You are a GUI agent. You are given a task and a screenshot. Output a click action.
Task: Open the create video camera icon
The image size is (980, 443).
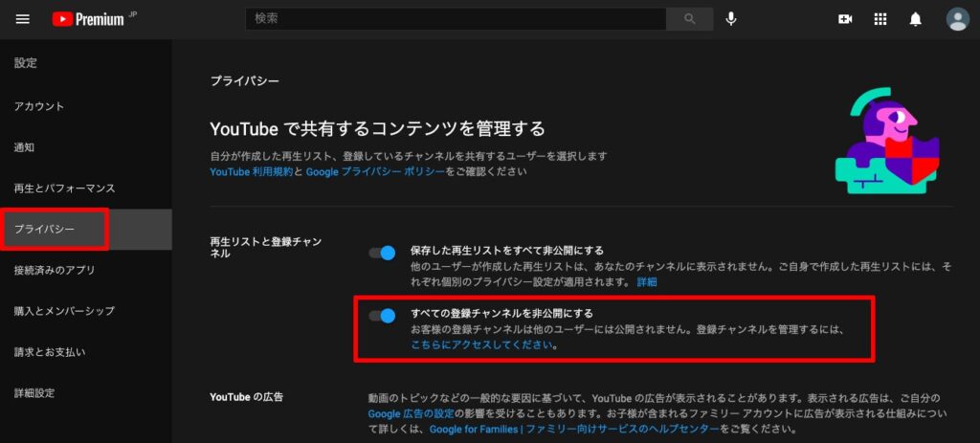(x=845, y=19)
